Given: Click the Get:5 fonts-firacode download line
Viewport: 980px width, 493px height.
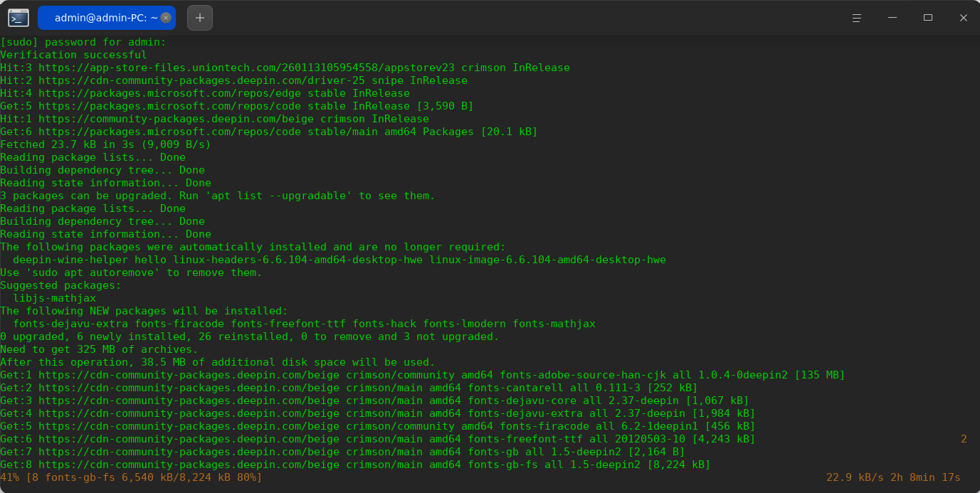Looking at the screenshot, I should pyautogui.click(x=378, y=426).
